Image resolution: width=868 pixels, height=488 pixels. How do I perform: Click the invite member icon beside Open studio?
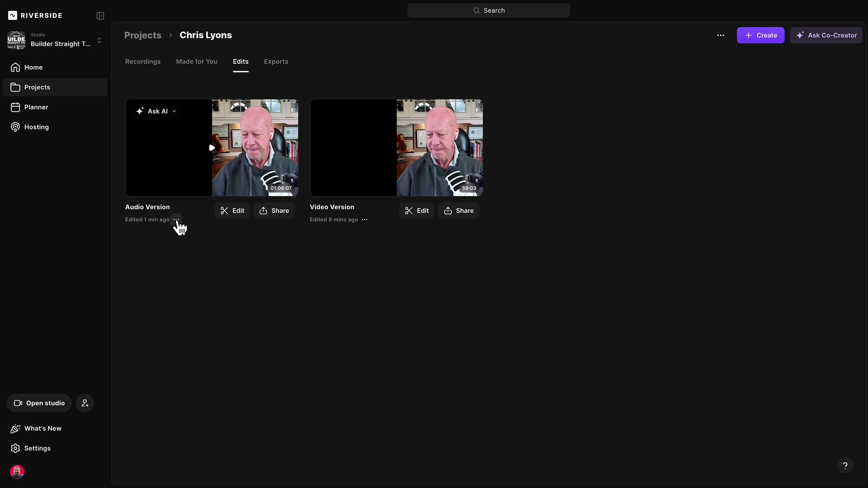85,403
